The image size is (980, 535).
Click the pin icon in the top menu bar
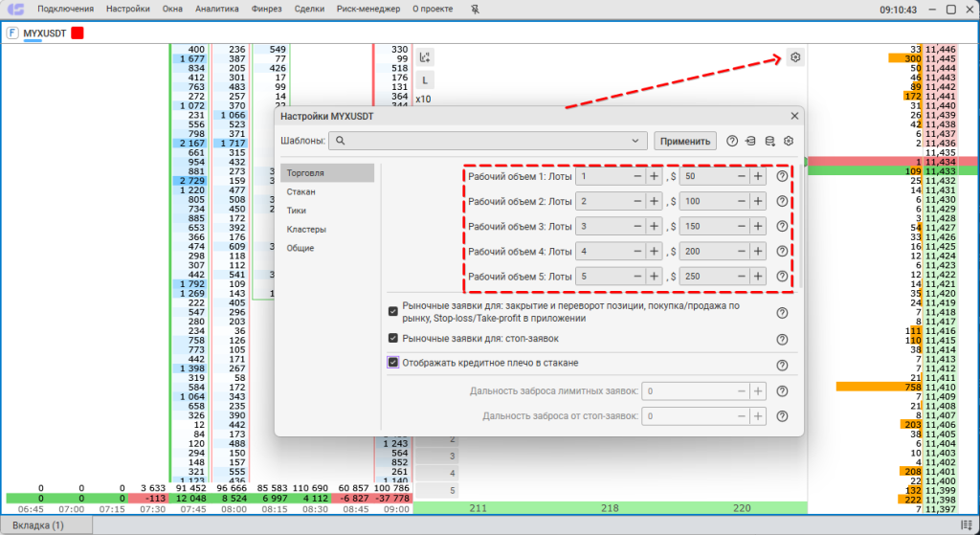pos(477,10)
